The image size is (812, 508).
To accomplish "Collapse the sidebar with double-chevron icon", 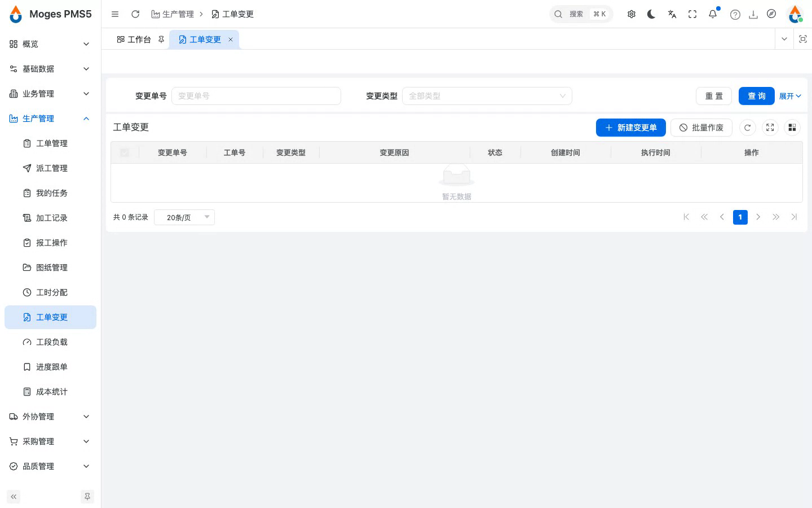I will point(14,497).
